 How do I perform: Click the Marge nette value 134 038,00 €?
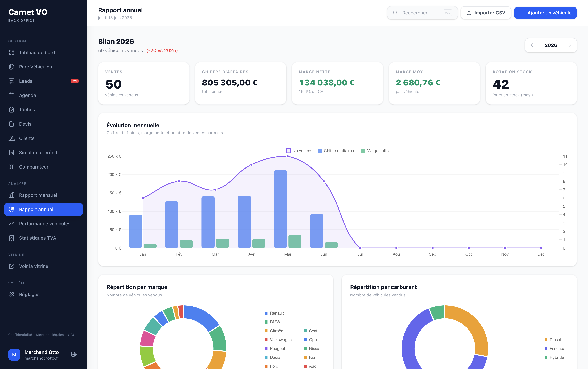[327, 83]
